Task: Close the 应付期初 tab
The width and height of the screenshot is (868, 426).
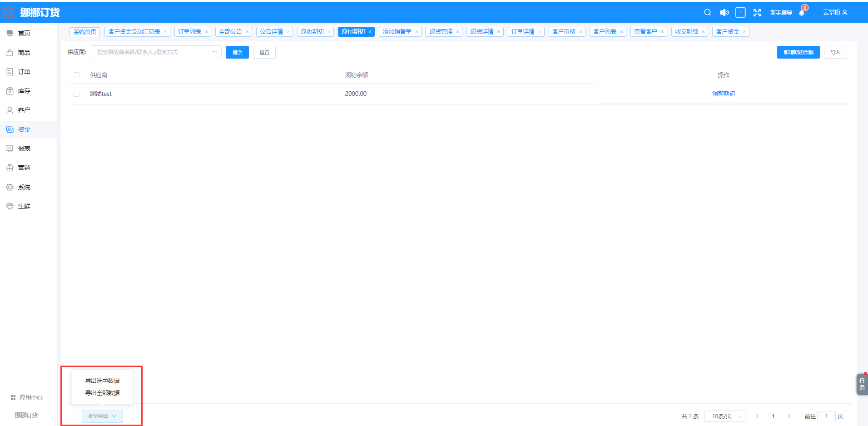Action: [370, 32]
